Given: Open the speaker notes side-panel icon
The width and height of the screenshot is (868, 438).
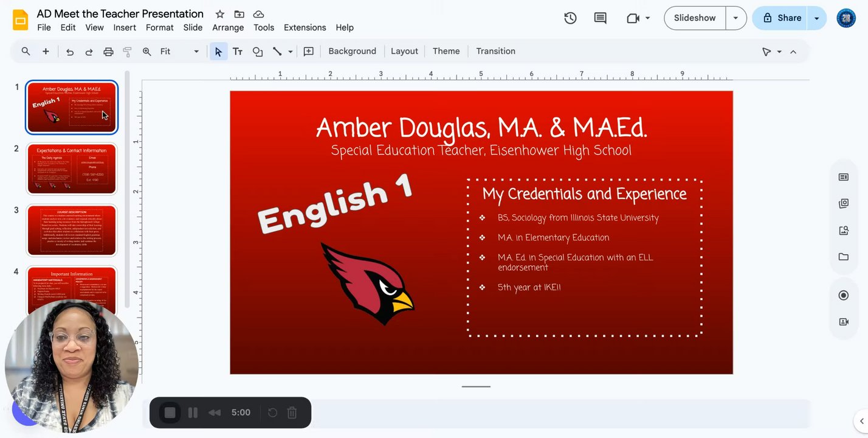Looking at the screenshot, I should [x=844, y=177].
